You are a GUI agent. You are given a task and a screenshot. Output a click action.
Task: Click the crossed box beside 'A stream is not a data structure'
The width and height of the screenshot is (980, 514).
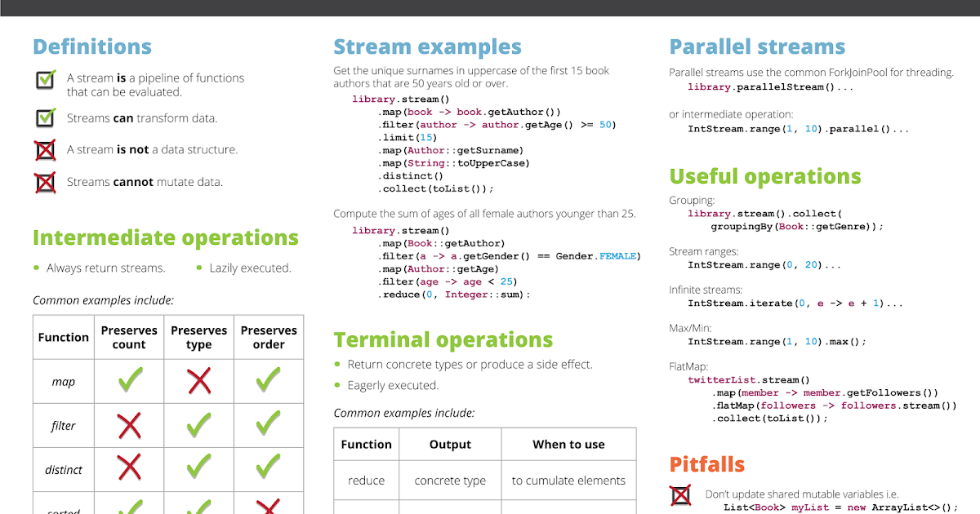[x=45, y=150]
